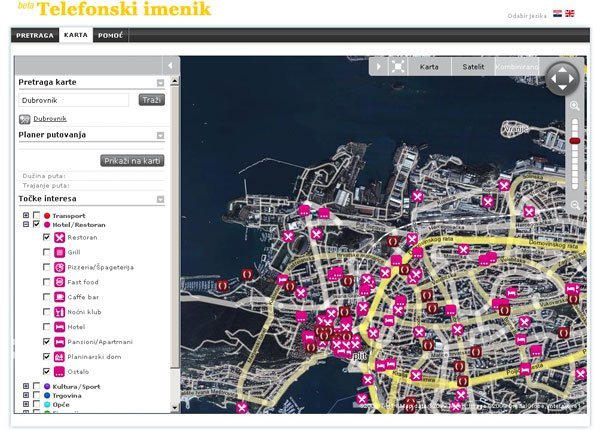Click the fullscreen map icon
Image resolution: width=600 pixels, height=430 pixels.
[398, 67]
